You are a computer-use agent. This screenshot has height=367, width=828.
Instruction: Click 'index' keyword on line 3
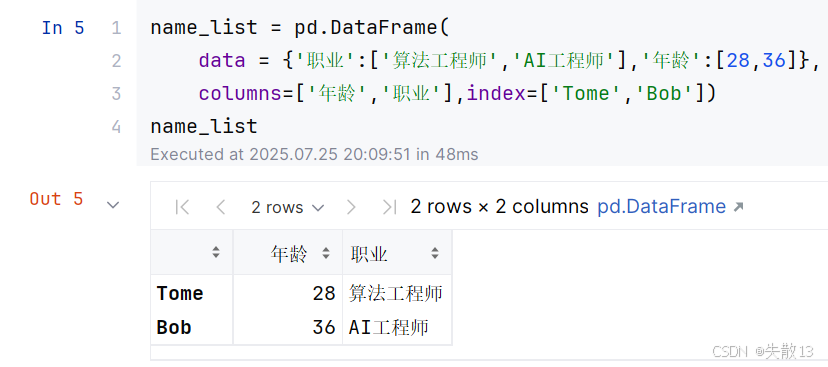click(x=496, y=93)
